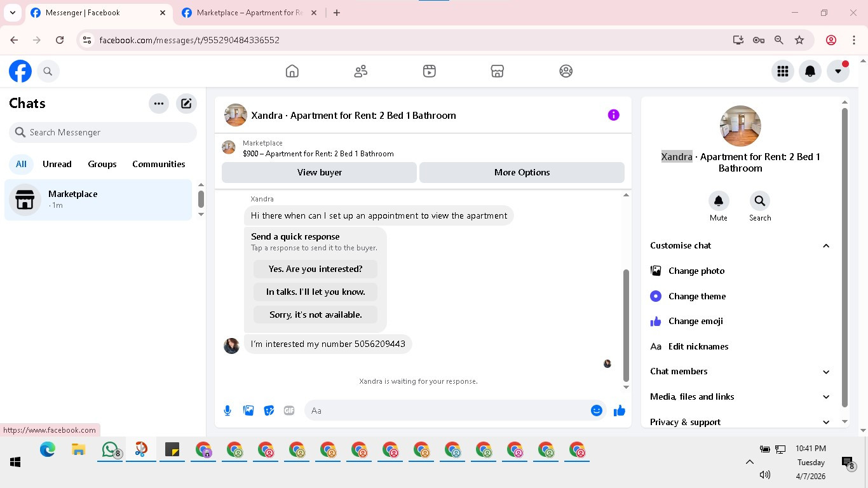Collapse the Customise chat section
This screenshot has width=868, height=488.
click(x=740, y=245)
